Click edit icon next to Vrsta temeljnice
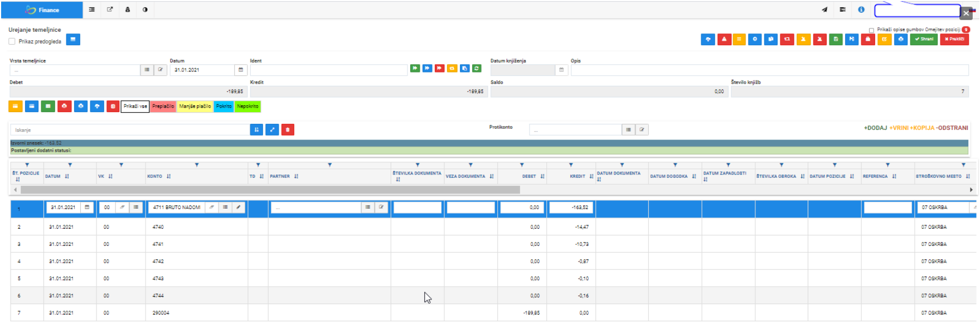 [160, 70]
